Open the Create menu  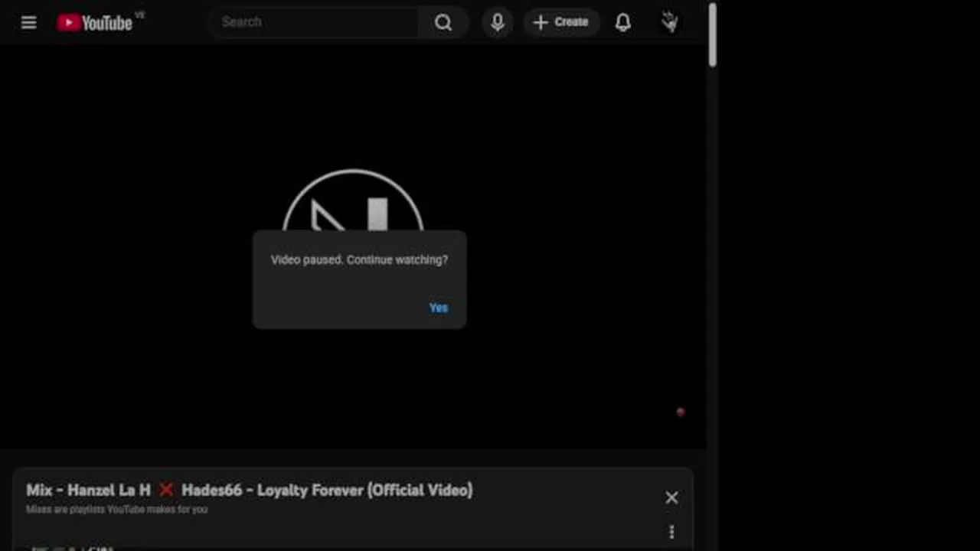tap(561, 22)
